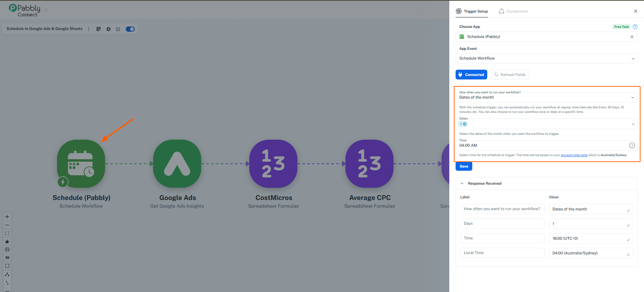
Task: Click the '18:00 (UTC+0)' value field
Action: pyautogui.click(x=591, y=238)
